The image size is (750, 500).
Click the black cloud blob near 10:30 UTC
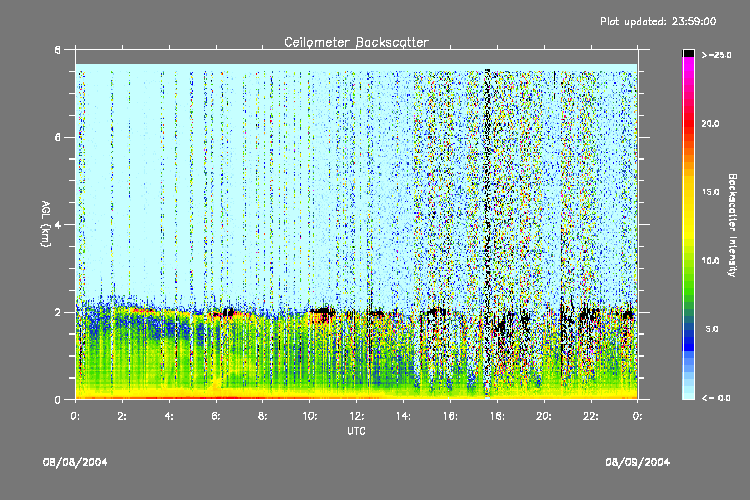click(x=322, y=314)
